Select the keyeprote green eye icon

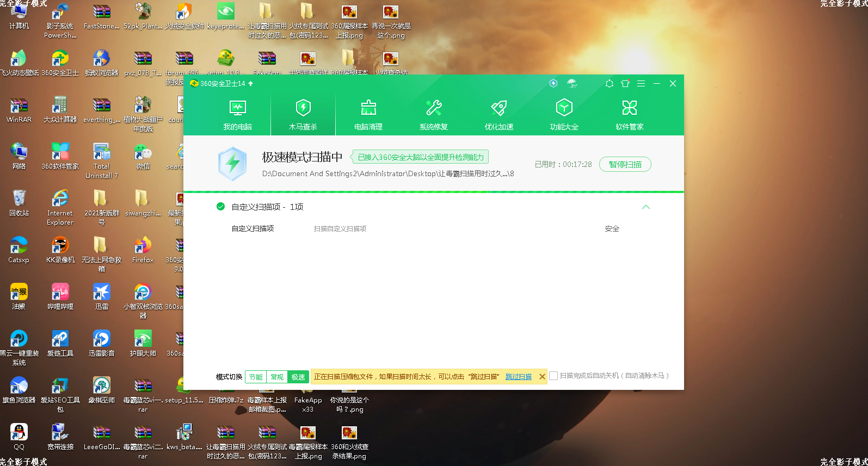(225, 16)
